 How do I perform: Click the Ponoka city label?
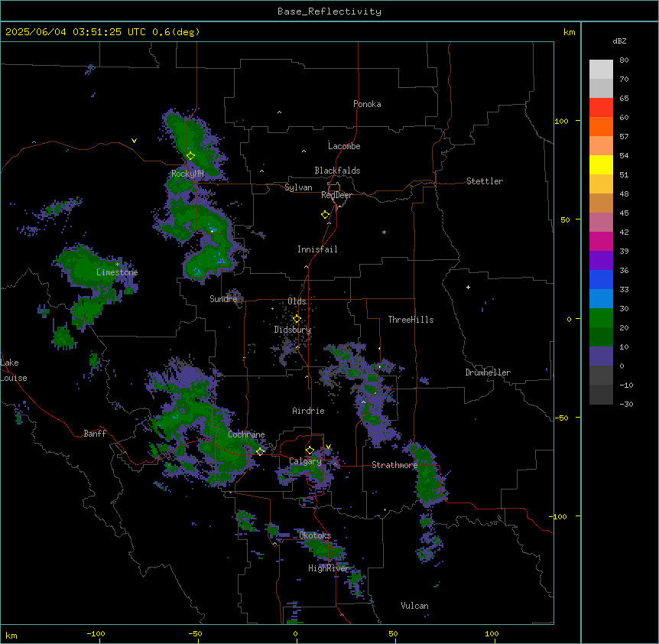pyautogui.click(x=367, y=104)
